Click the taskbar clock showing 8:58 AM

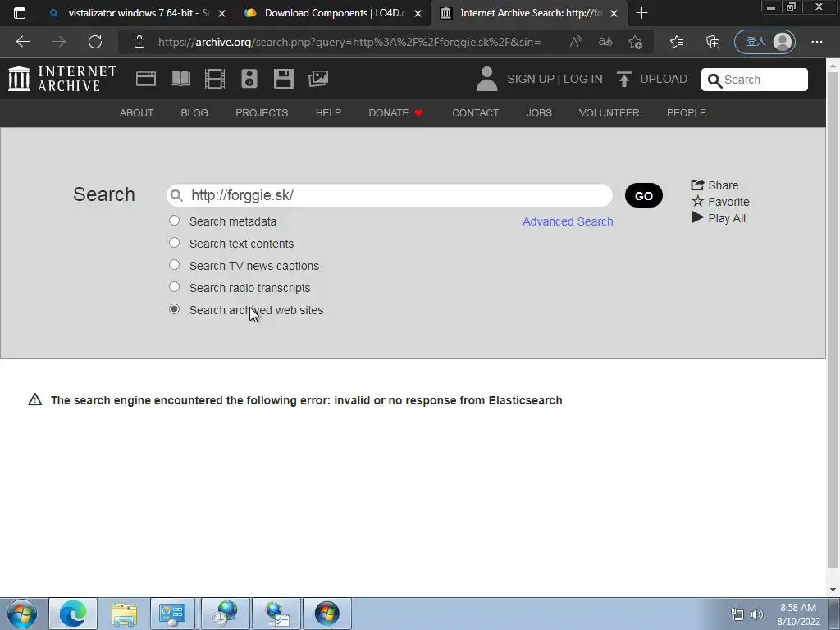(x=797, y=614)
